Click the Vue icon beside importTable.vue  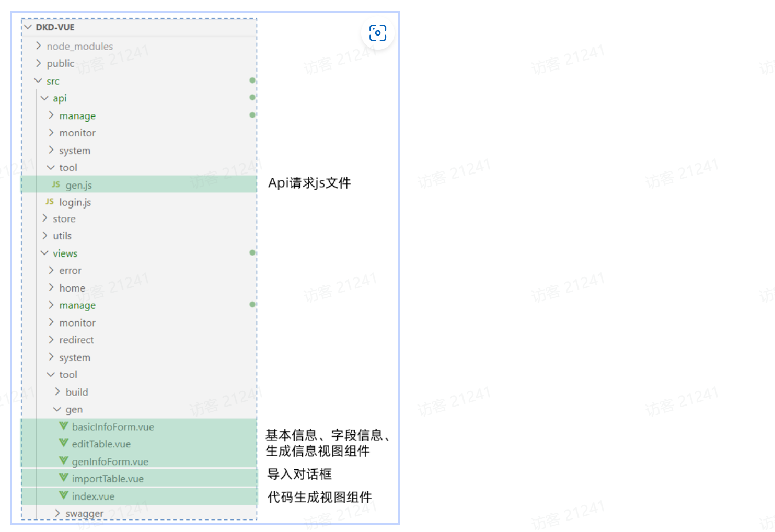tap(64, 478)
